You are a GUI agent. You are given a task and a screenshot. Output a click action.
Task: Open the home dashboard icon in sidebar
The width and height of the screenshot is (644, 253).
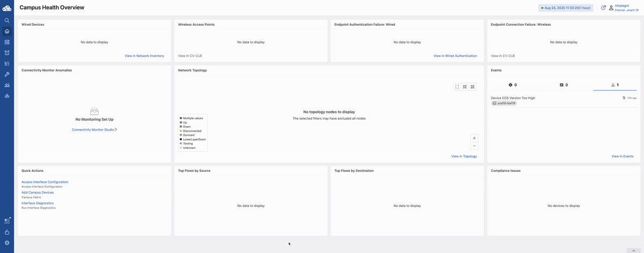pyautogui.click(x=7, y=31)
